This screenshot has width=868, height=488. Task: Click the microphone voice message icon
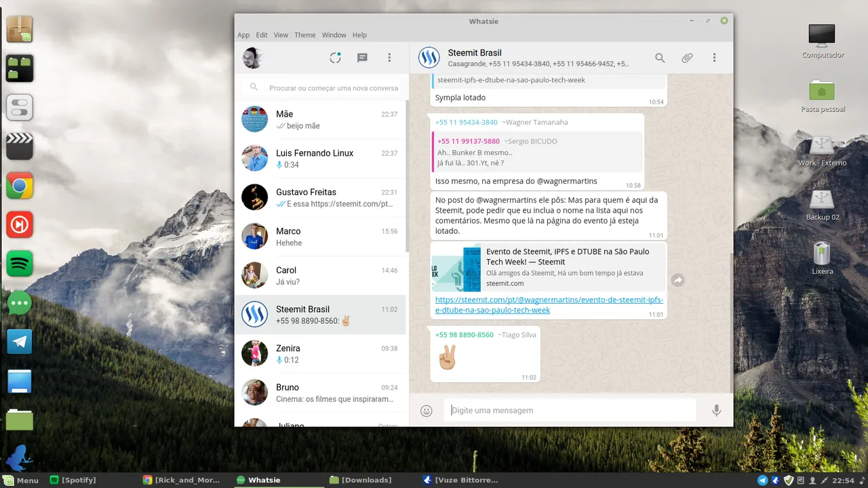click(x=716, y=411)
